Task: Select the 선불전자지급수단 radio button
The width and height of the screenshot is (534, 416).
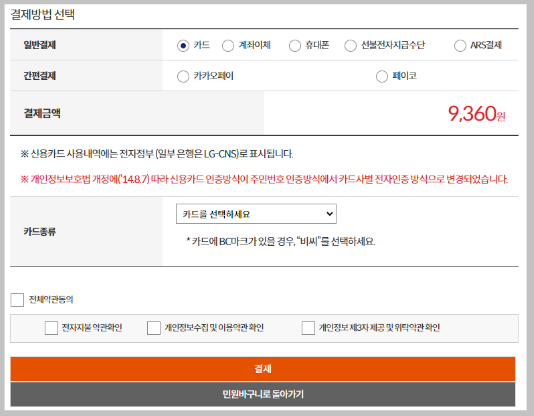Action: point(350,45)
